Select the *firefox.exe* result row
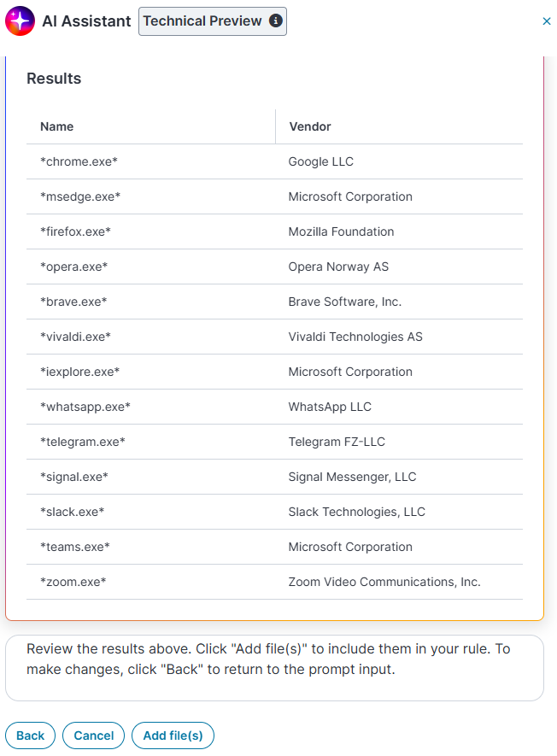This screenshot has width=557, height=756. pyautogui.click(x=274, y=231)
